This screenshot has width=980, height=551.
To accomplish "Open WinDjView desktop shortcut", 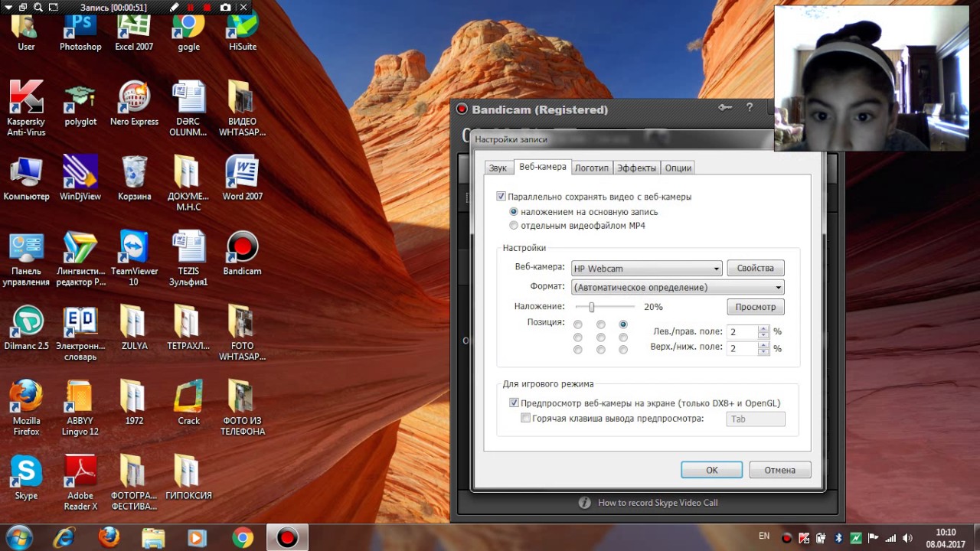I will (x=80, y=178).
